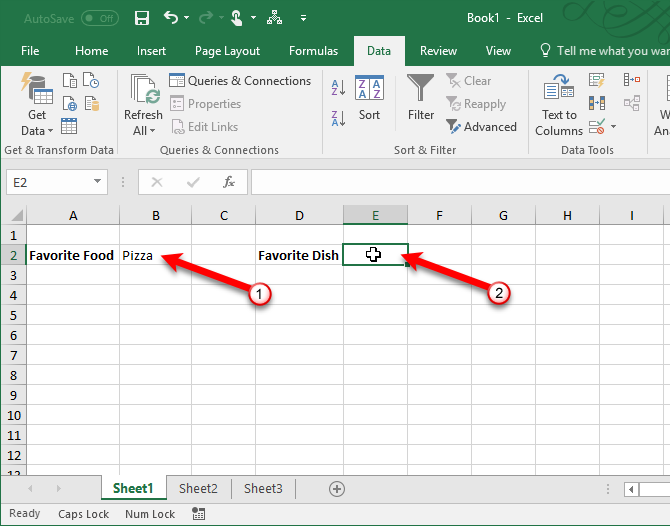Open Advanced filter options
This screenshot has height=526, width=670.
pyautogui.click(x=481, y=126)
